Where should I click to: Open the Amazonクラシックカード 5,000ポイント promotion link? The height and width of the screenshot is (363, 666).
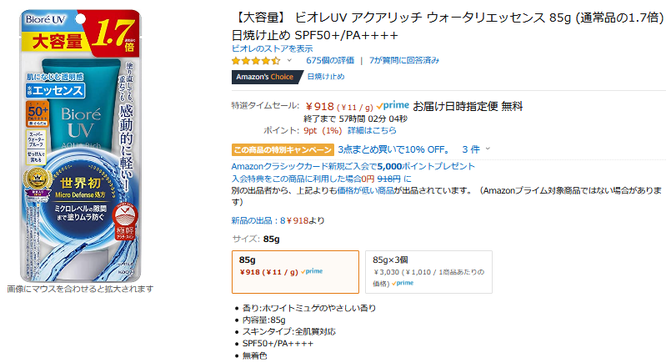coord(353,166)
